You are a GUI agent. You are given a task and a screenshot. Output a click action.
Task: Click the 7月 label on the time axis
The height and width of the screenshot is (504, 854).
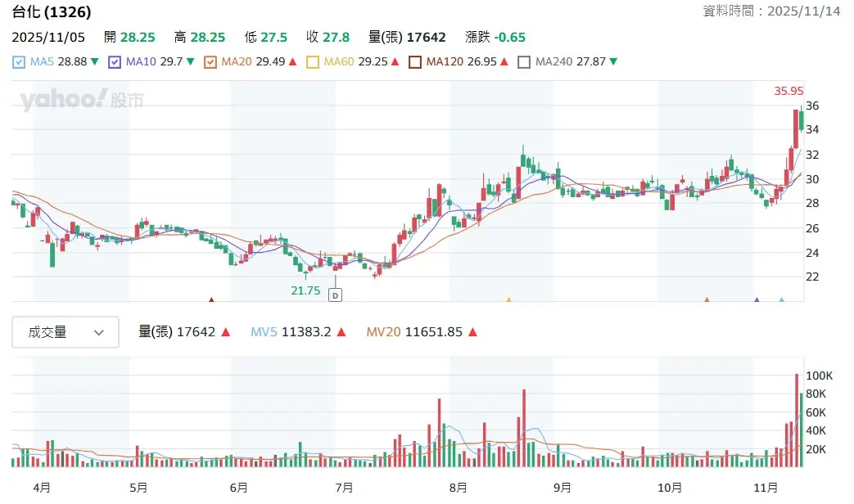344,488
